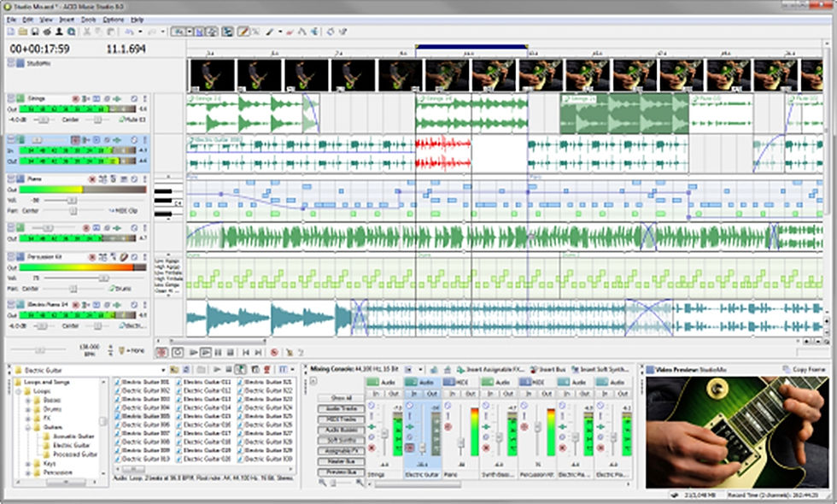Open the Help menu
The height and width of the screenshot is (504, 837).
click(x=138, y=20)
